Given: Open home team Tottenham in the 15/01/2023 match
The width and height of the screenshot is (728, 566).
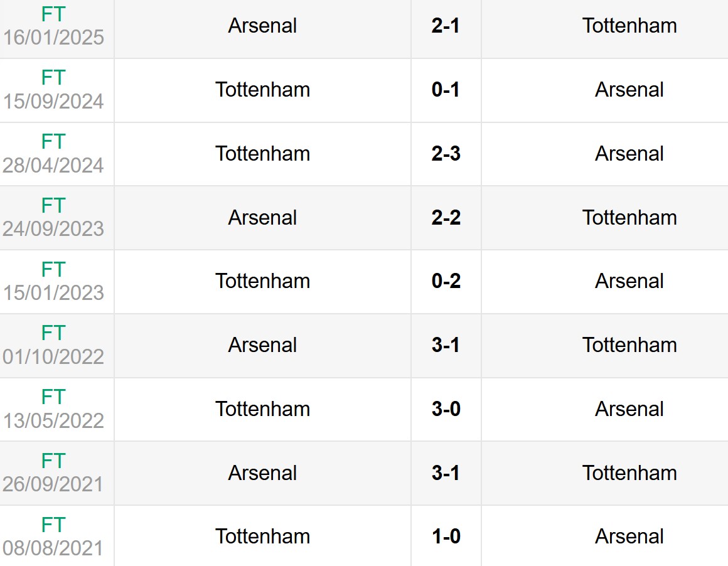Looking at the screenshot, I should coord(262,281).
